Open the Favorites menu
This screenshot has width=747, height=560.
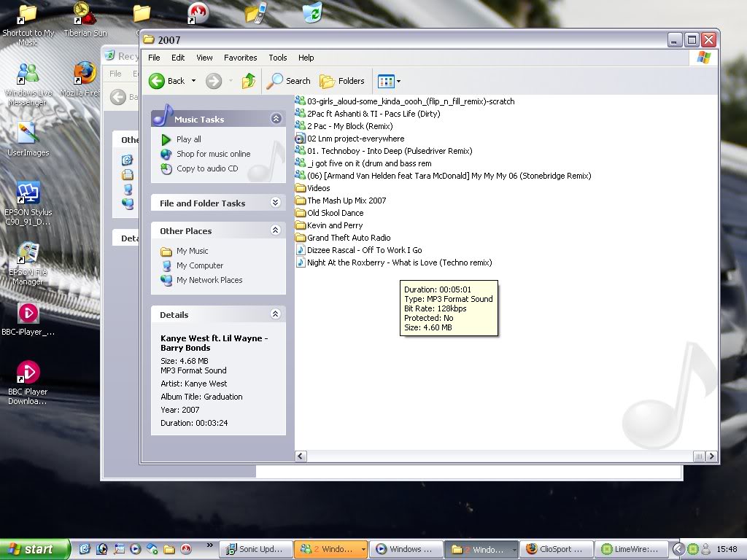tap(240, 58)
